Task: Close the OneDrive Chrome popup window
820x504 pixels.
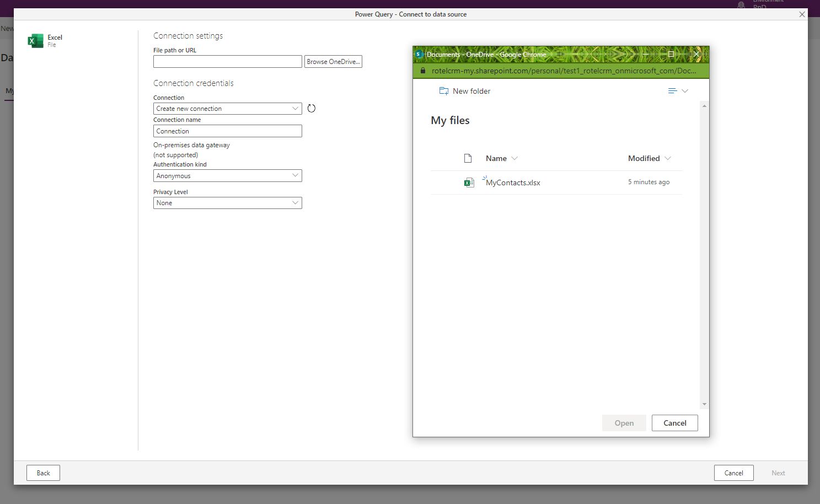Action: point(696,54)
